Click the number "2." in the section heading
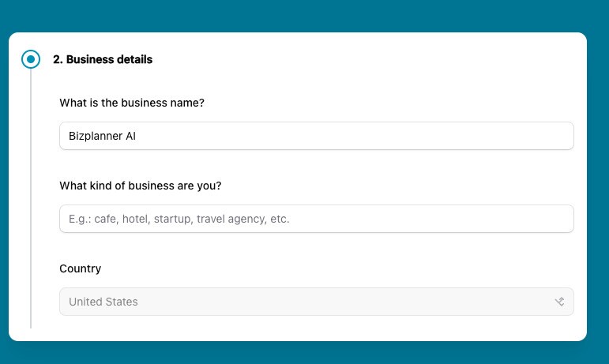 pyautogui.click(x=58, y=59)
